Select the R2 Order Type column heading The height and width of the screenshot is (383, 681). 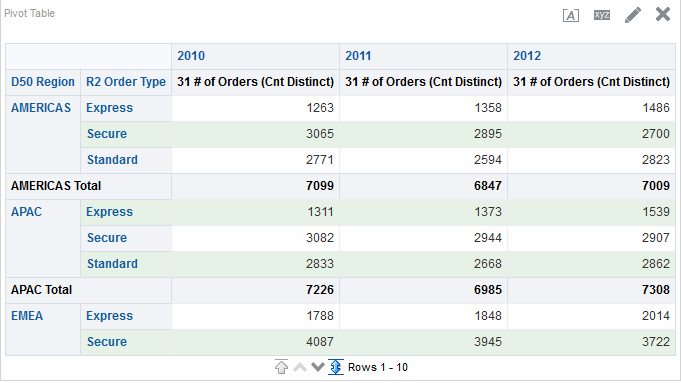point(126,82)
